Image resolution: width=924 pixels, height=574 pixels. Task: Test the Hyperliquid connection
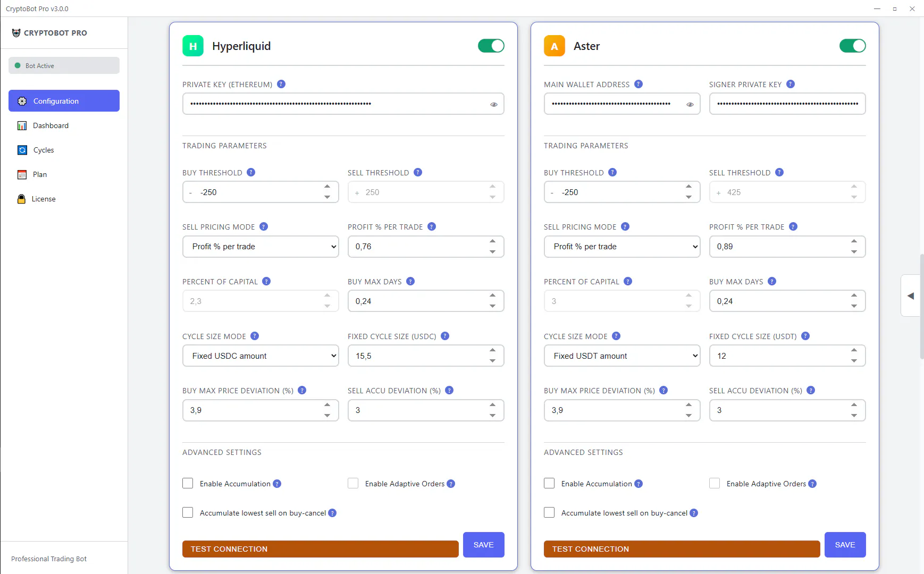[x=321, y=549]
